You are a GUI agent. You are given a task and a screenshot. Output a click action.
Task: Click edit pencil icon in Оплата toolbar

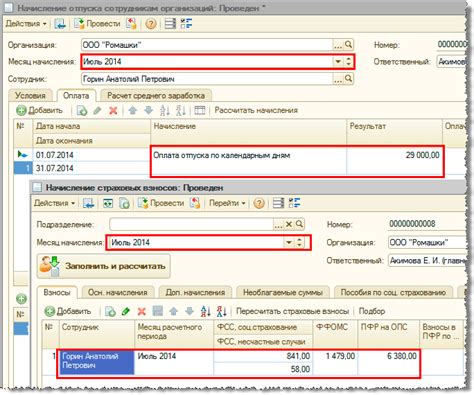(97, 110)
